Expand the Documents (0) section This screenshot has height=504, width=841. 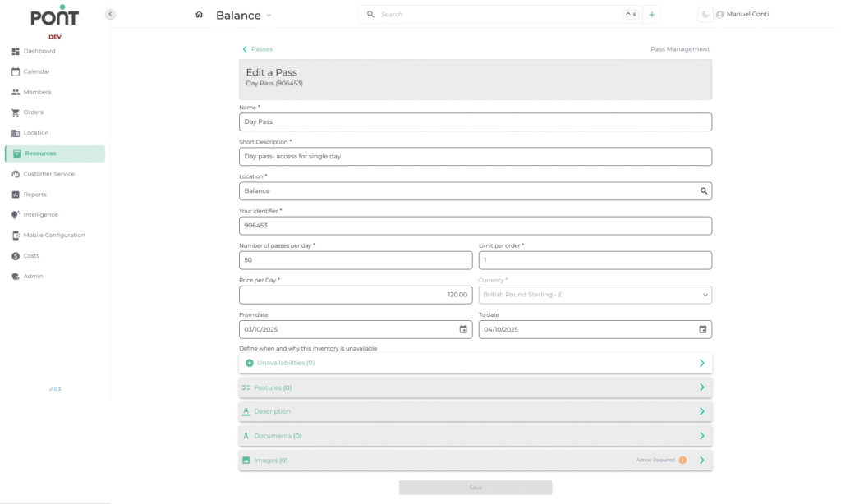tap(475, 436)
